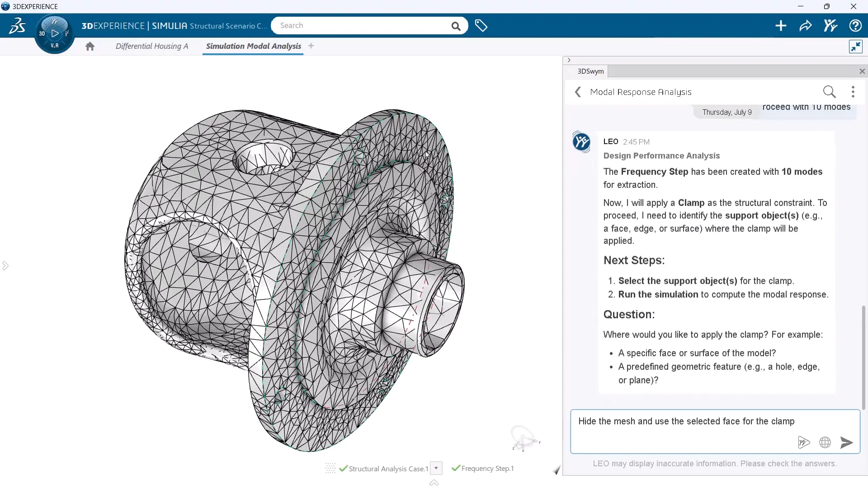The height and width of the screenshot is (488, 868).
Task: Go to Home dashboard icon
Action: point(90,46)
